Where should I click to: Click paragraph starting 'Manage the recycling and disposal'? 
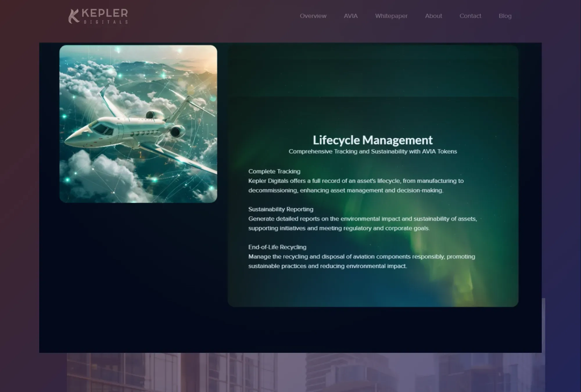coord(362,261)
